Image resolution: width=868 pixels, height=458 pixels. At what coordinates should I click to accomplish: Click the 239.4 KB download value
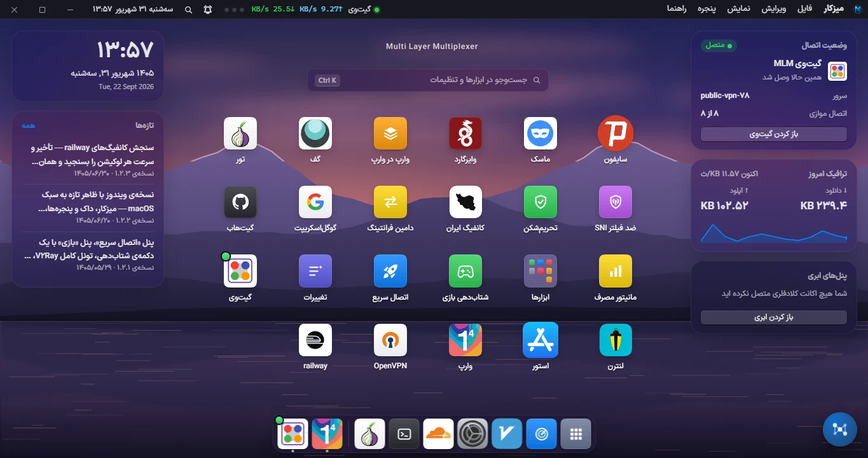click(823, 205)
